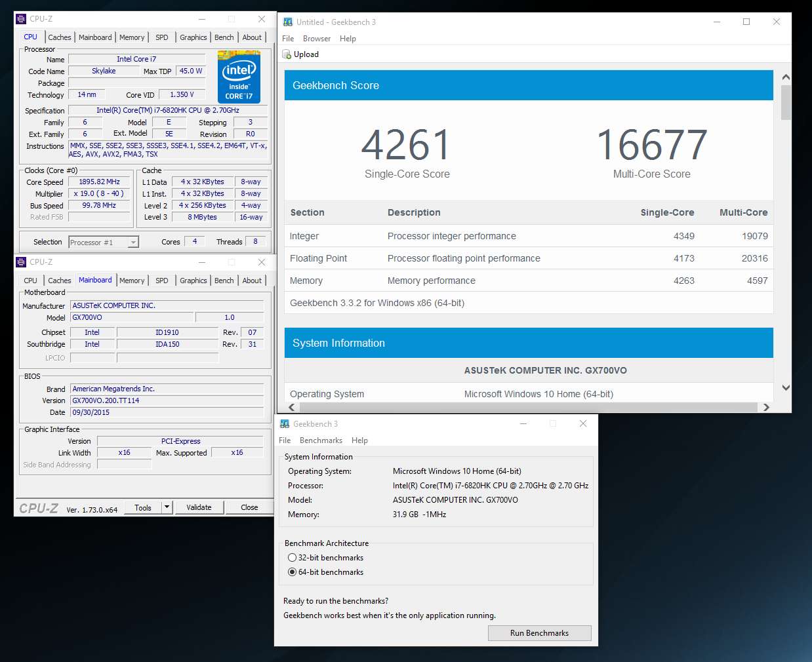Select the 32-bit benchmarks option
812x662 pixels.
tap(292, 557)
